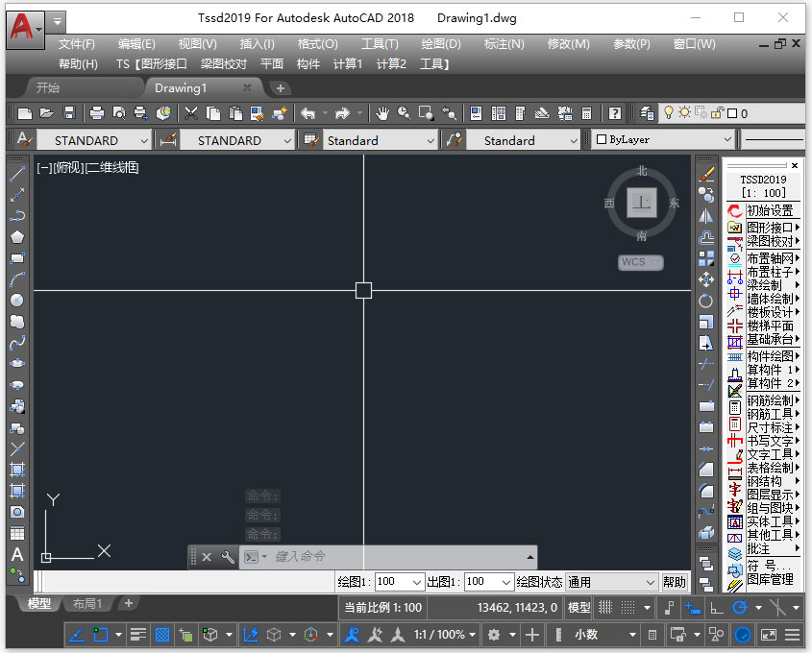812x653 pixels.
Task: Select the Arc draw tool
Action: [x=17, y=279]
